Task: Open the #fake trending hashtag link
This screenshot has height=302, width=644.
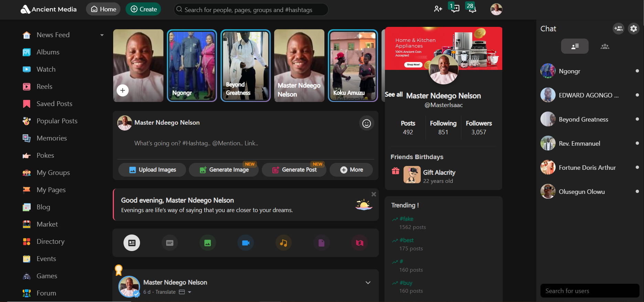Action: click(406, 219)
